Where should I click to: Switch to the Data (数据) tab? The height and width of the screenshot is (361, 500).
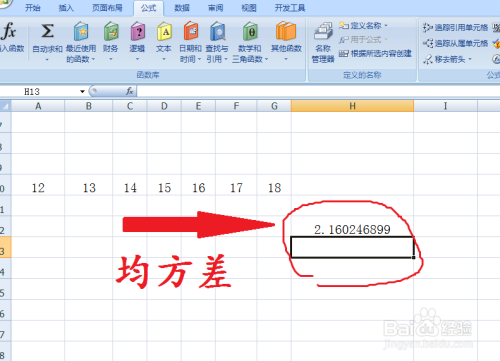[182, 8]
